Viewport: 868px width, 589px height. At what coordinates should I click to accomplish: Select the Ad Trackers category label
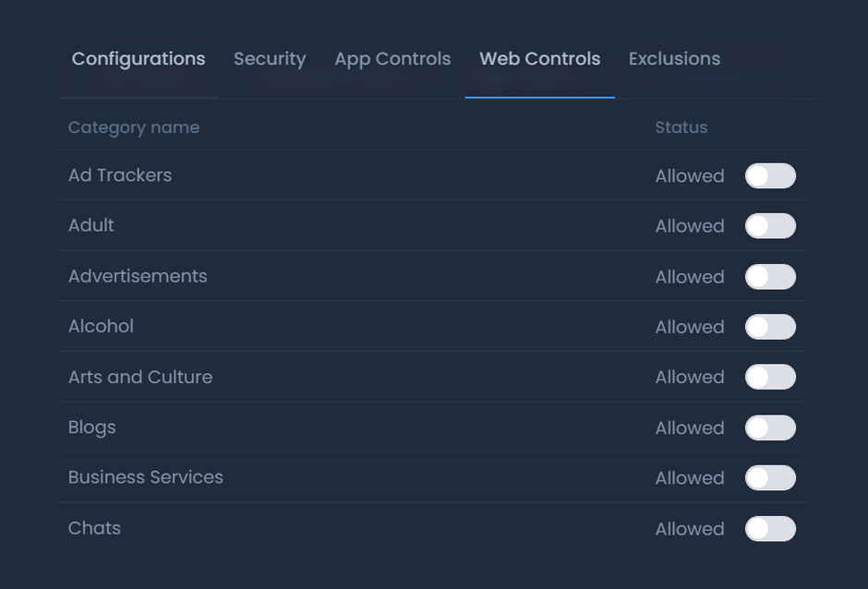point(120,175)
